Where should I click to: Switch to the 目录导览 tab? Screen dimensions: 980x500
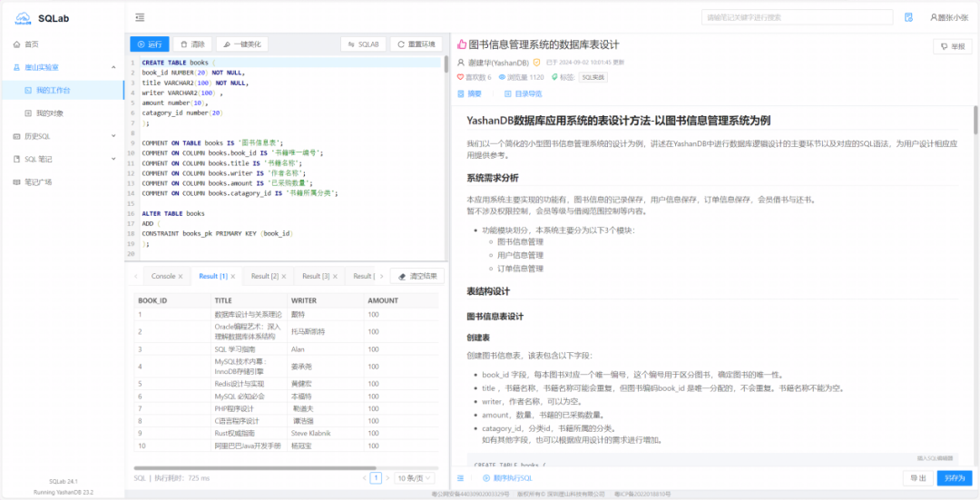click(x=524, y=93)
